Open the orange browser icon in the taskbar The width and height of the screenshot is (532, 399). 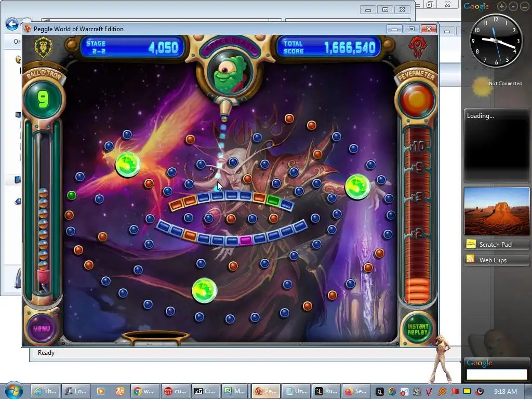click(x=120, y=391)
